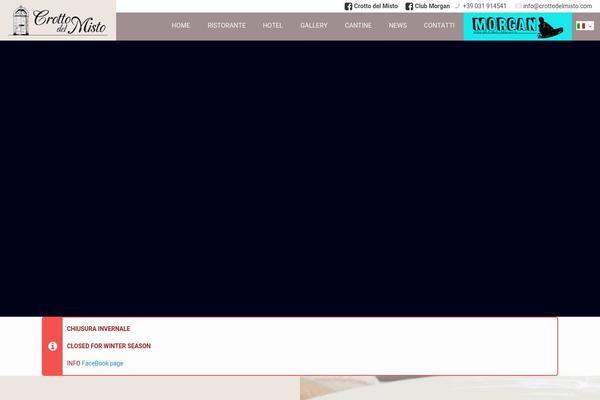Open the FaceBook page link

coord(103,363)
